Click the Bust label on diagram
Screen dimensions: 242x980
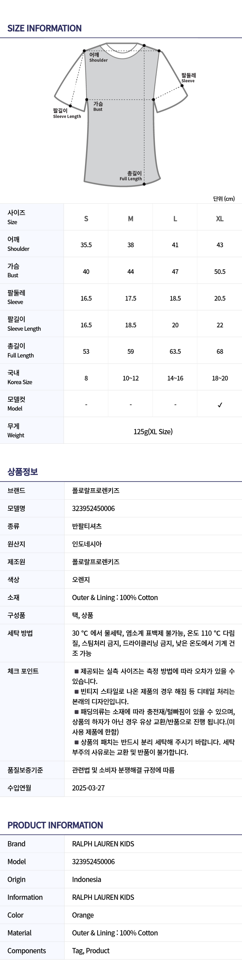(98, 107)
